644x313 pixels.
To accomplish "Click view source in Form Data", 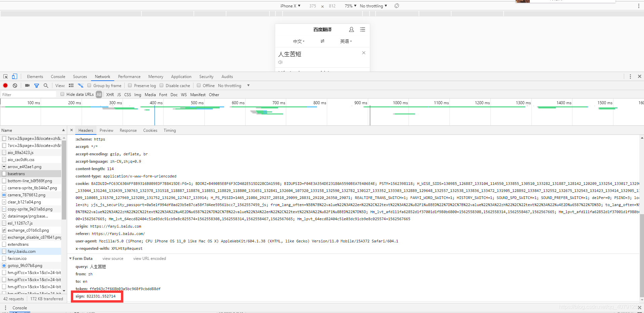I will coord(113,259).
